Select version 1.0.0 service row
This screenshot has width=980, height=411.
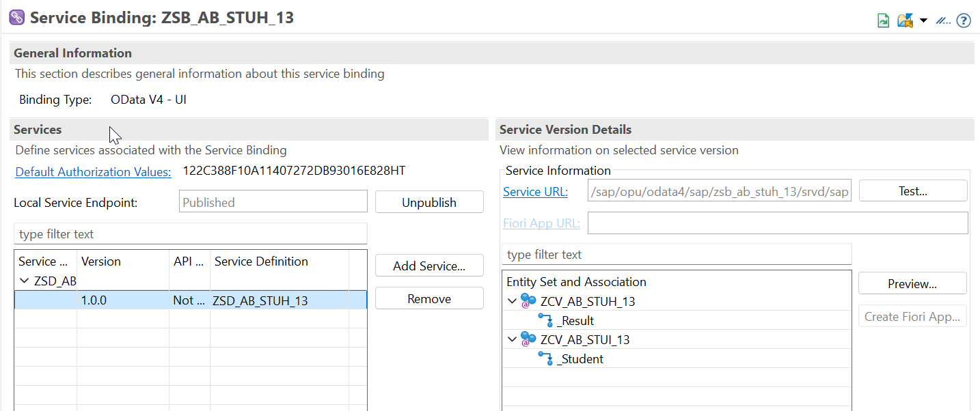(x=191, y=300)
